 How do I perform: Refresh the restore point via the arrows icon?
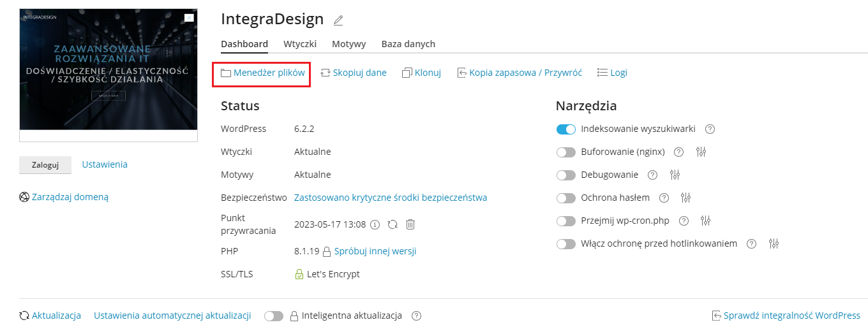393,224
